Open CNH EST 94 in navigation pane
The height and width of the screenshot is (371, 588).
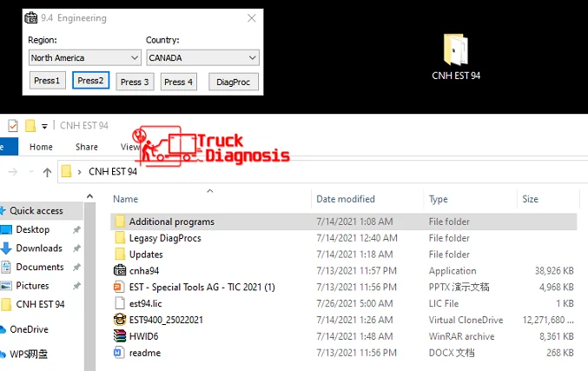click(x=40, y=304)
